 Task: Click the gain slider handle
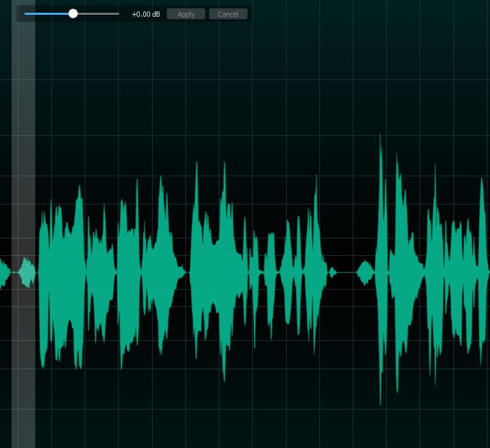[x=73, y=13]
